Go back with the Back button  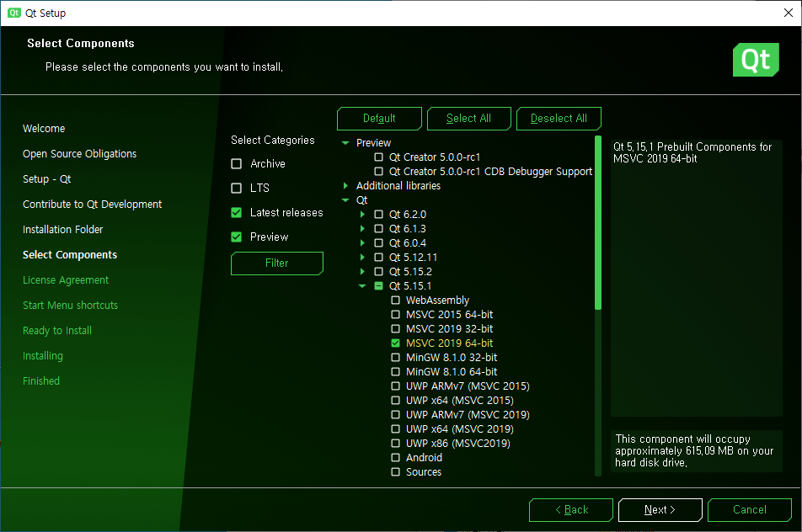[x=571, y=510]
